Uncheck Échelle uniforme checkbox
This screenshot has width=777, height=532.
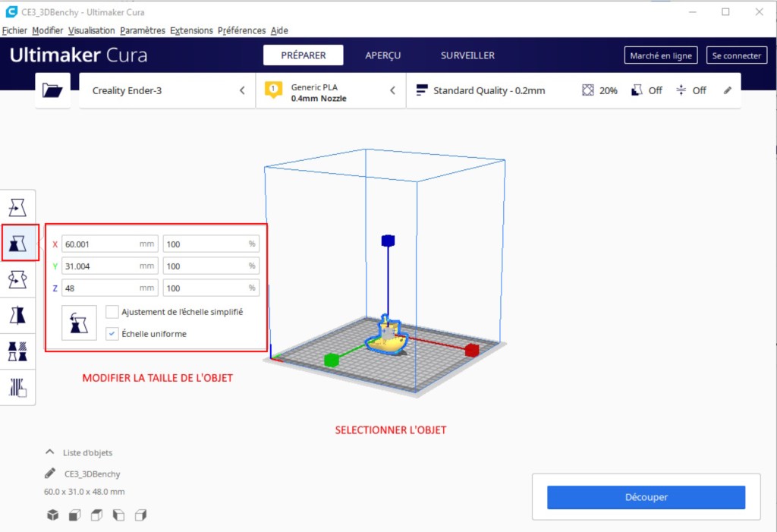point(112,334)
